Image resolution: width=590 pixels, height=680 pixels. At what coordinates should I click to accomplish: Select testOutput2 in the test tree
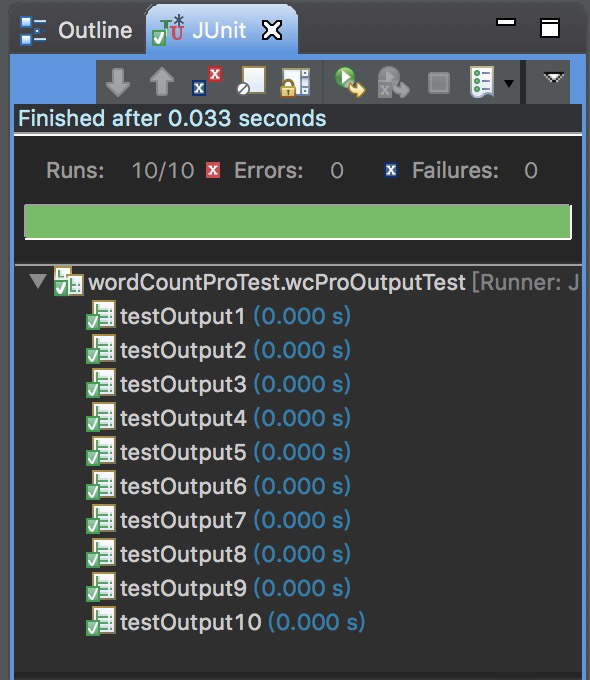235,350
